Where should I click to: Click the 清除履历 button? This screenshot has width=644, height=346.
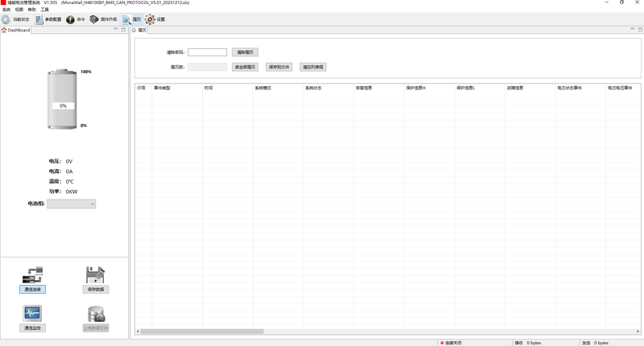click(x=245, y=52)
